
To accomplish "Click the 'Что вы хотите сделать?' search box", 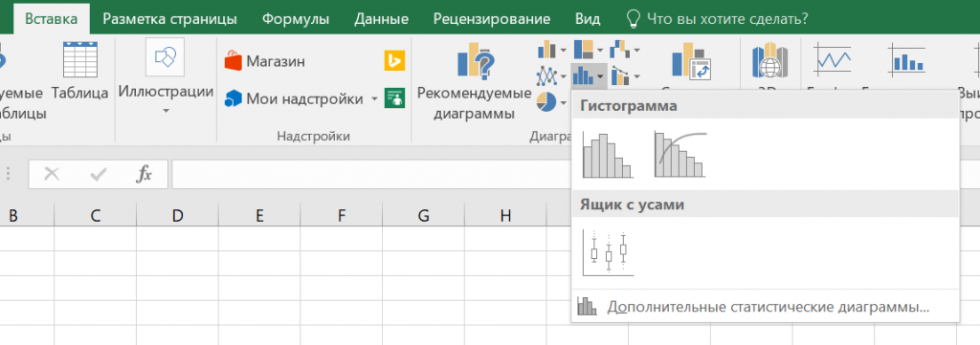I will (x=727, y=19).
